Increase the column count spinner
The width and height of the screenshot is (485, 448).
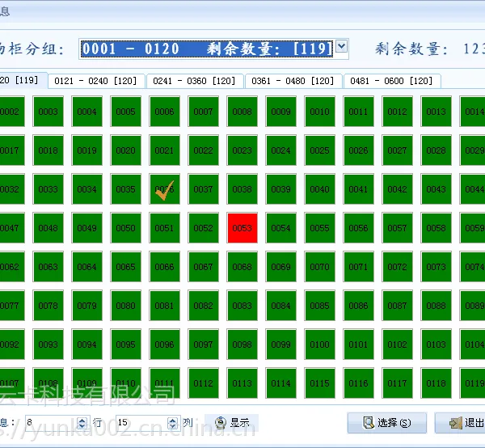(173, 421)
